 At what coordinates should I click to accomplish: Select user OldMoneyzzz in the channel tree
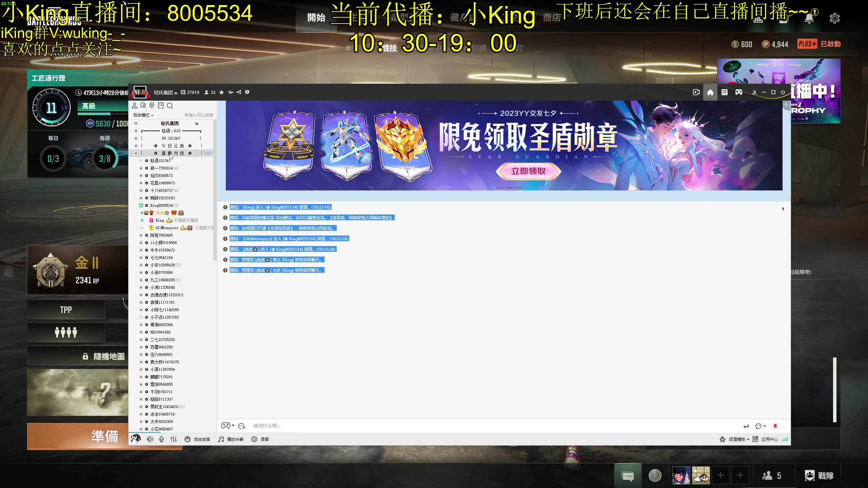pyautogui.click(x=167, y=228)
